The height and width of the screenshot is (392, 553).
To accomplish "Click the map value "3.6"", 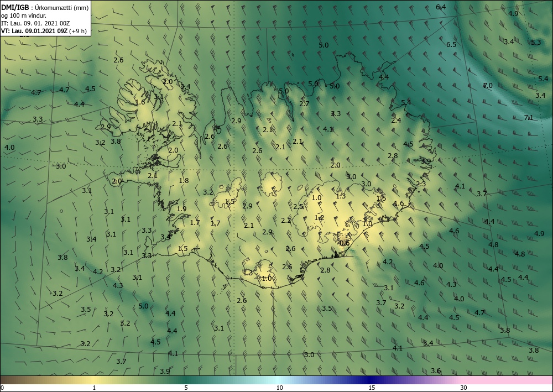I will click(436, 370).
